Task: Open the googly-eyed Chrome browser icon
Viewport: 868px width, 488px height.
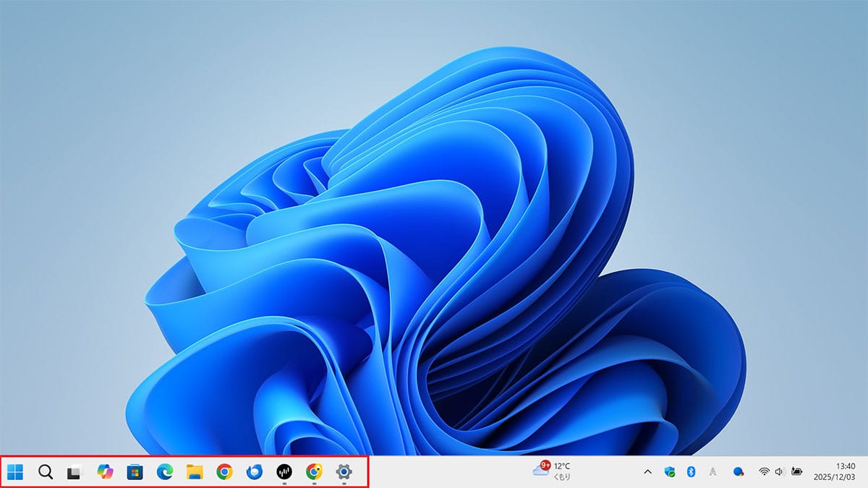Action: click(x=313, y=471)
